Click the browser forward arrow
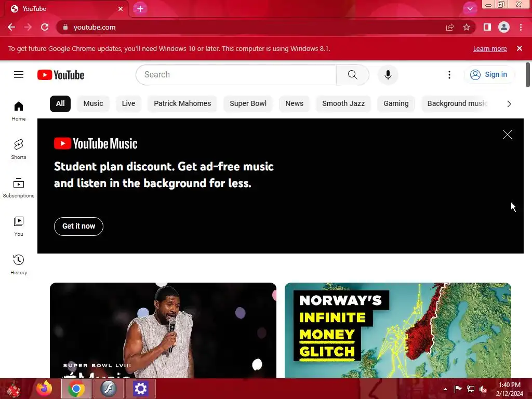The height and width of the screenshot is (399, 532). [x=28, y=27]
